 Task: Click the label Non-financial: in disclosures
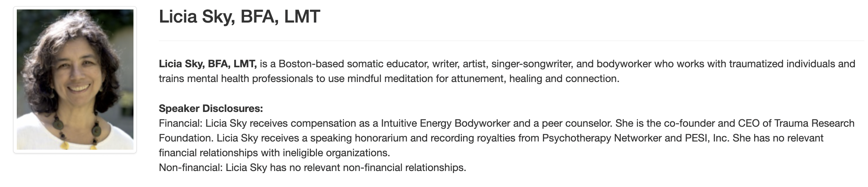pos(191,168)
